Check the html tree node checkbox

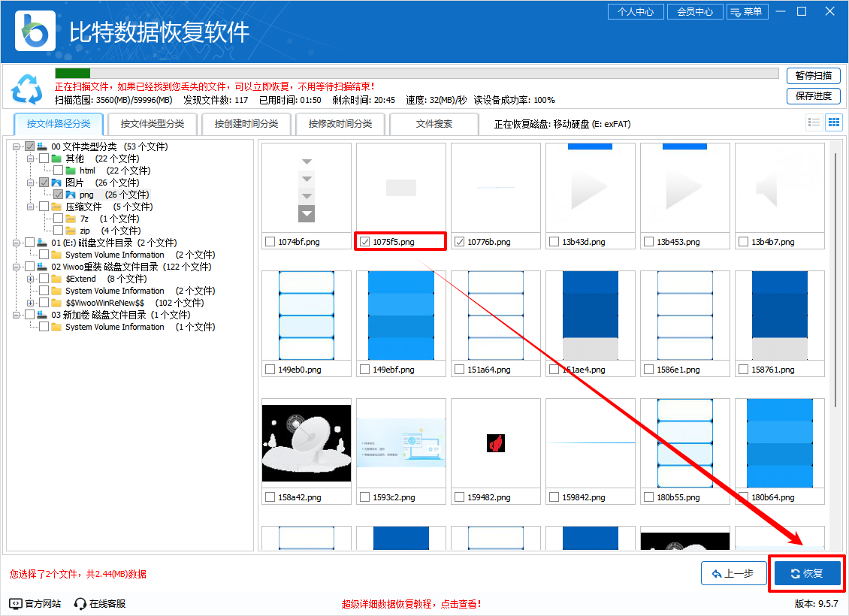click(59, 171)
